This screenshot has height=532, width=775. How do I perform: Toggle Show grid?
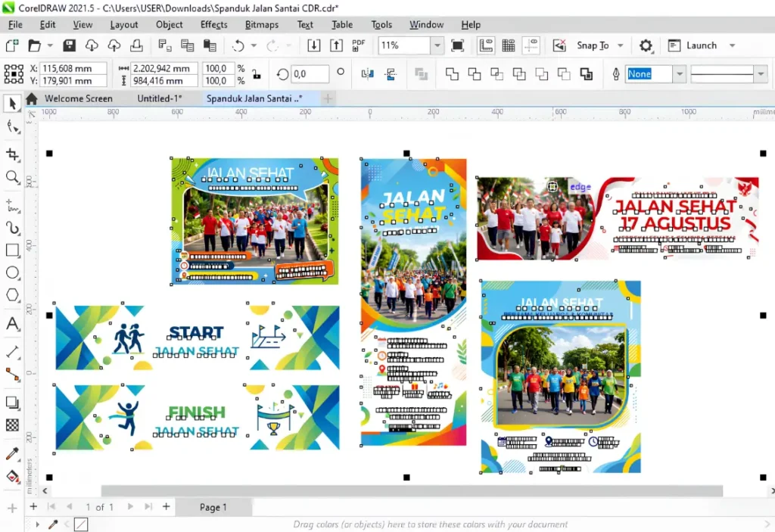point(509,45)
